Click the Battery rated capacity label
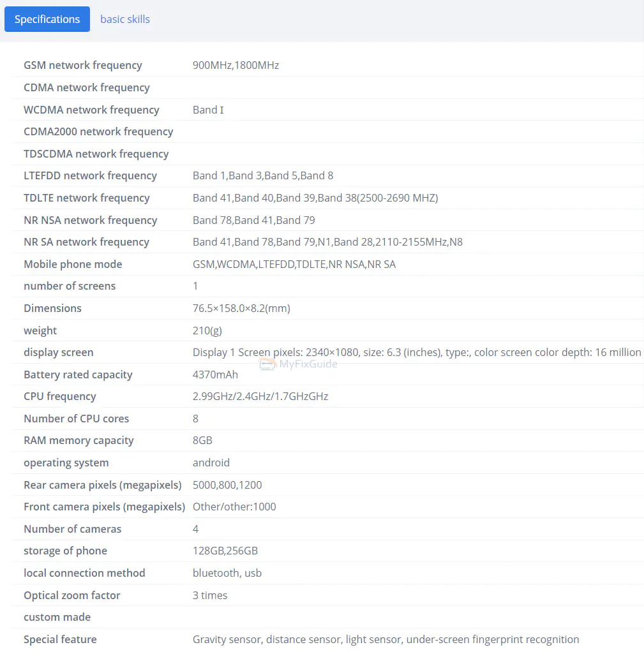 [78, 375]
